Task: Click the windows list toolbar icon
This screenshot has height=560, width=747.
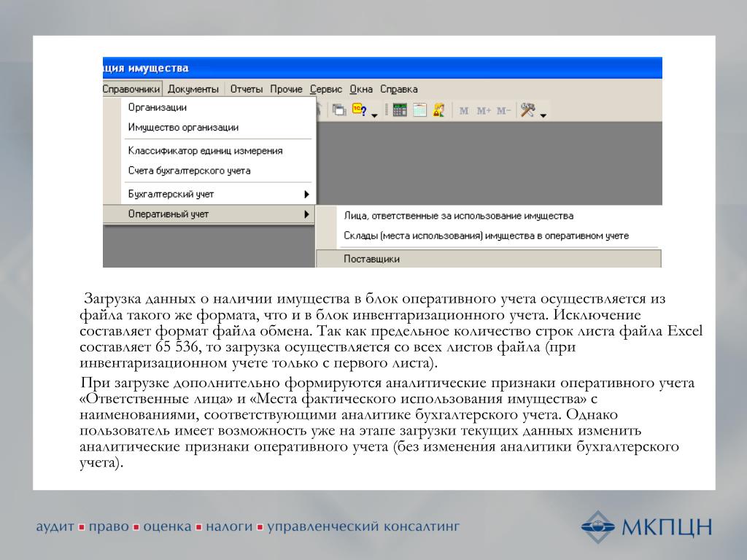Action: tap(338, 111)
